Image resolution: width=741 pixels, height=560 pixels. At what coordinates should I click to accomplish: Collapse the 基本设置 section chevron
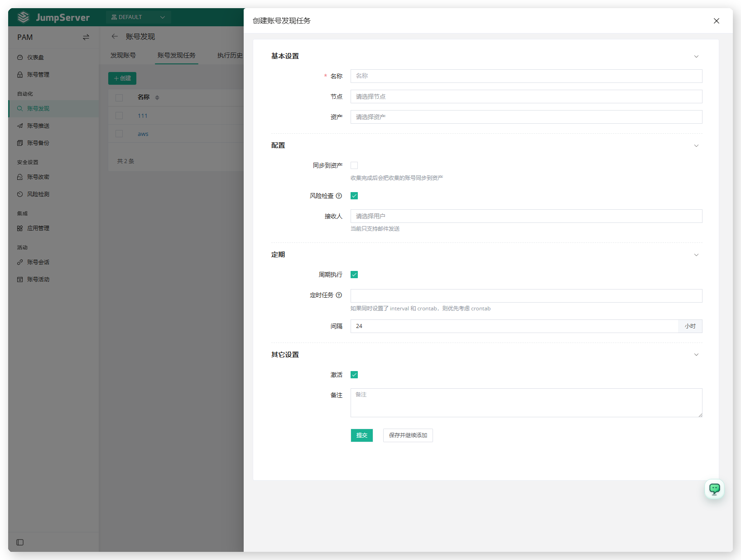click(696, 56)
